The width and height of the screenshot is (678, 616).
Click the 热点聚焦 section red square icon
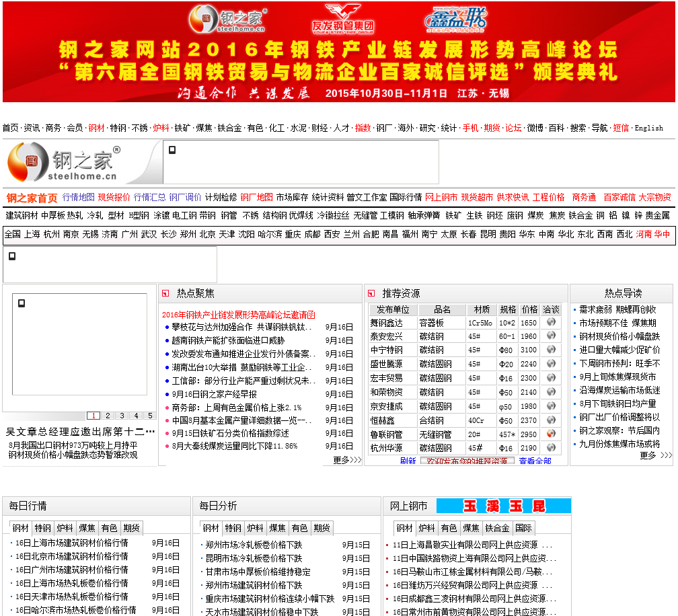(x=165, y=293)
